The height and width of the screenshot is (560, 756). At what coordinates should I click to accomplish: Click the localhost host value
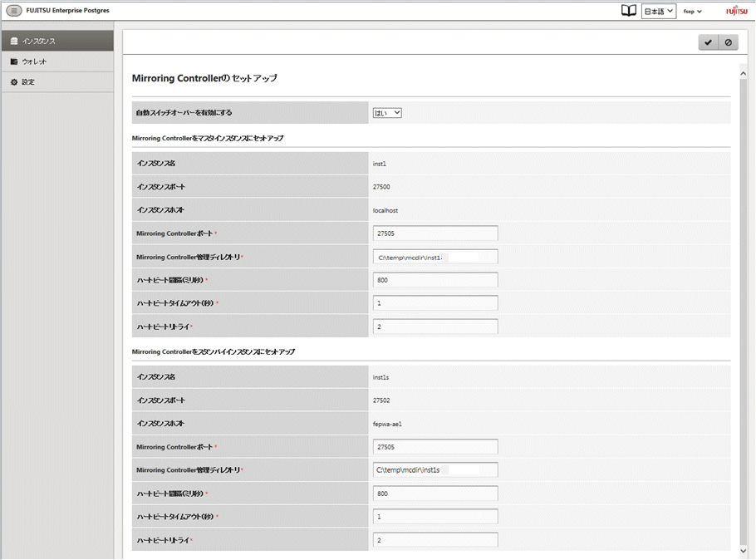click(385, 210)
